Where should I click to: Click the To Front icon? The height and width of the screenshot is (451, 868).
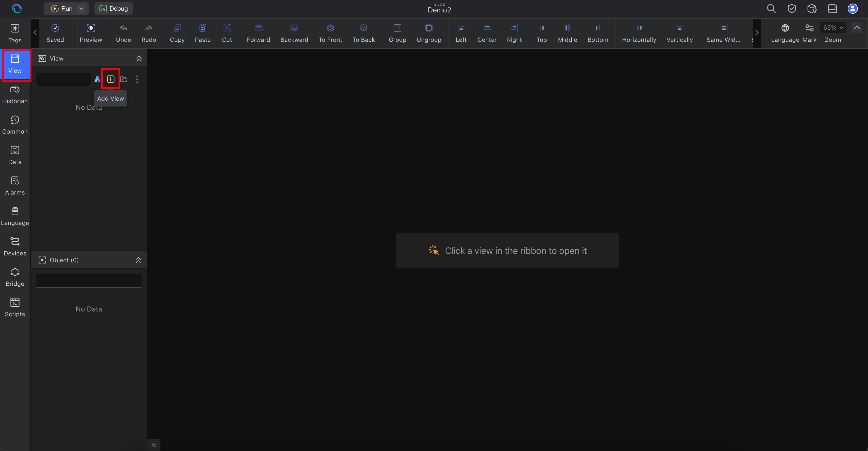(x=330, y=28)
